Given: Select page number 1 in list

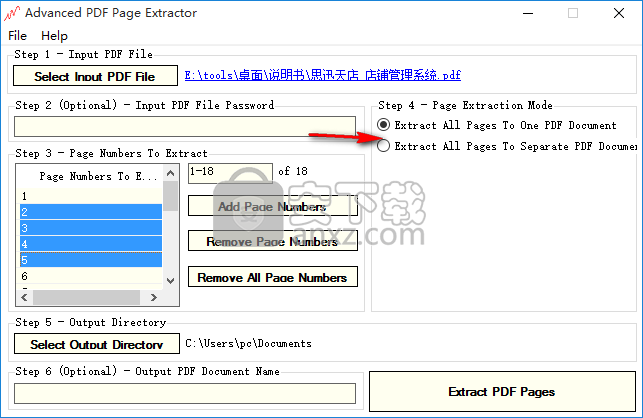Looking at the screenshot, I should point(91,196).
